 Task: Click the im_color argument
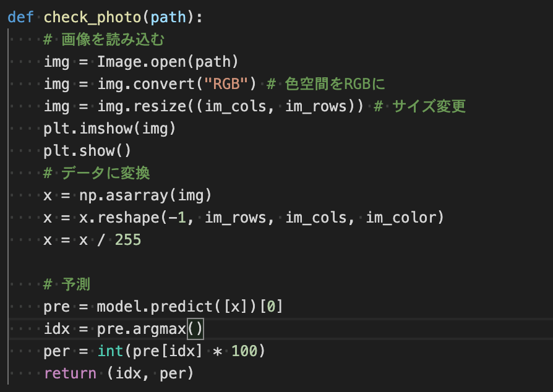point(401,218)
